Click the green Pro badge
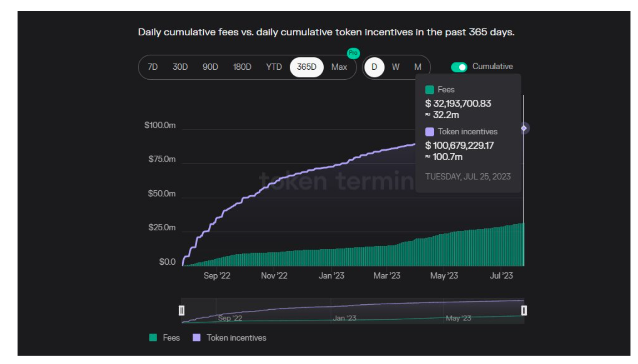Screen dimensions: 638x364 pyautogui.click(x=353, y=53)
